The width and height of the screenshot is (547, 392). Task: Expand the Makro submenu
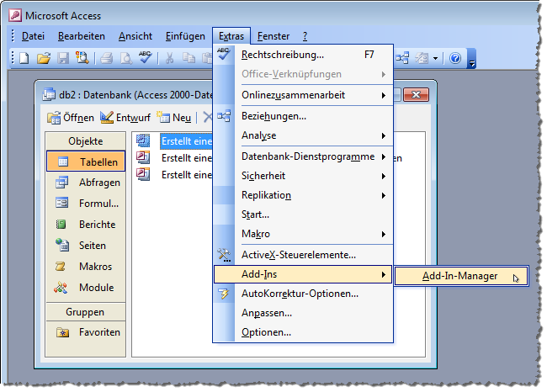pos(303,234)
